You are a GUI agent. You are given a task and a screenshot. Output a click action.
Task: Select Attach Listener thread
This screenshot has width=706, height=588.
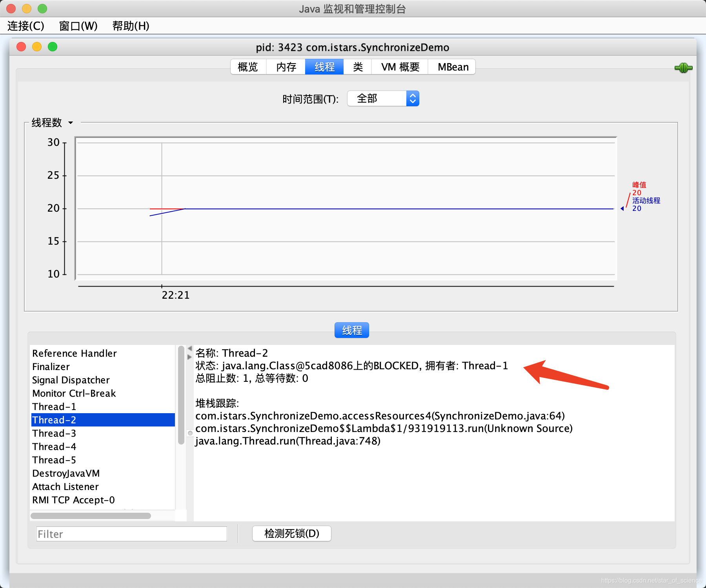point(103,486)
